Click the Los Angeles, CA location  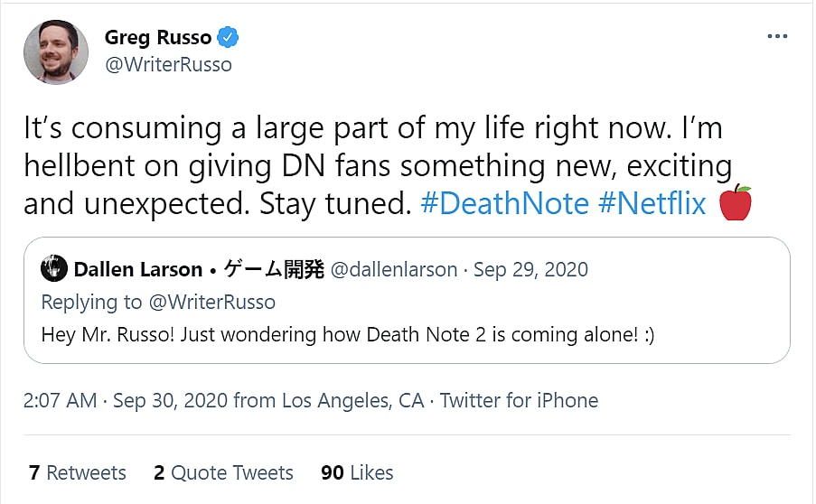(x=352, y=400)
